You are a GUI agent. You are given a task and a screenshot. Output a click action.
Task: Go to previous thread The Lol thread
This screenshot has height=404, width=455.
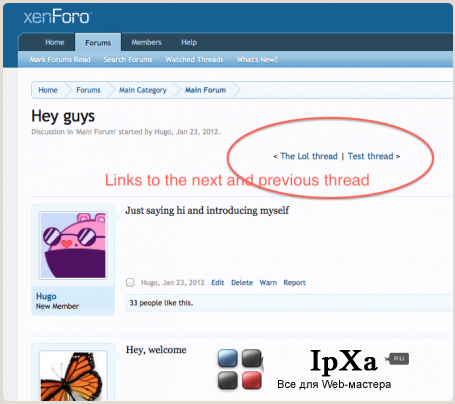(x=309, y=156)
